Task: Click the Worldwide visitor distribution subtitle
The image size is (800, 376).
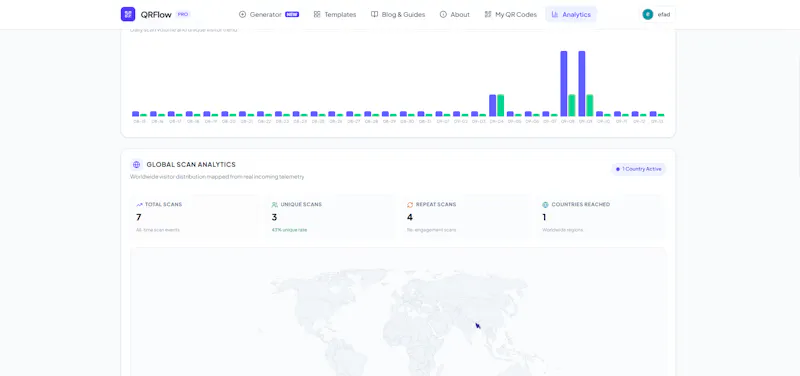Action: click(x=217, y=177)
